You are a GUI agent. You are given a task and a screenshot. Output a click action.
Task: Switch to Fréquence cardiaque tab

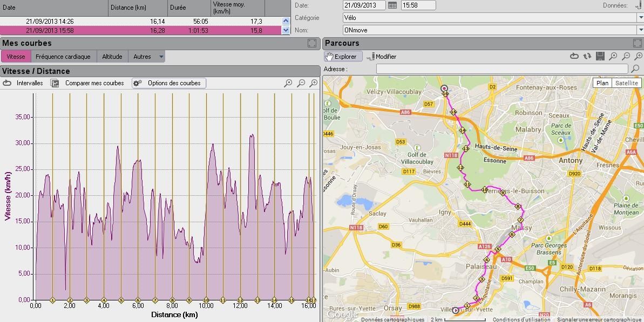click(63, 57)
